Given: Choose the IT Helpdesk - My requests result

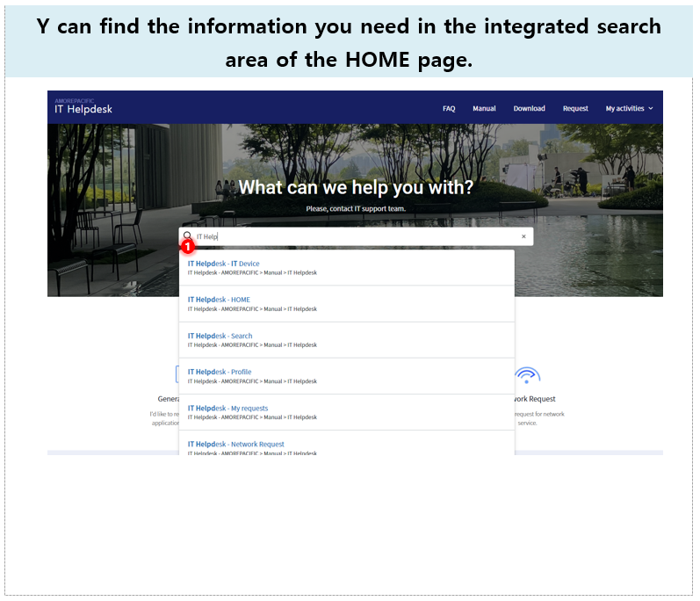Looking at the screenshot, I should (346, 412).
